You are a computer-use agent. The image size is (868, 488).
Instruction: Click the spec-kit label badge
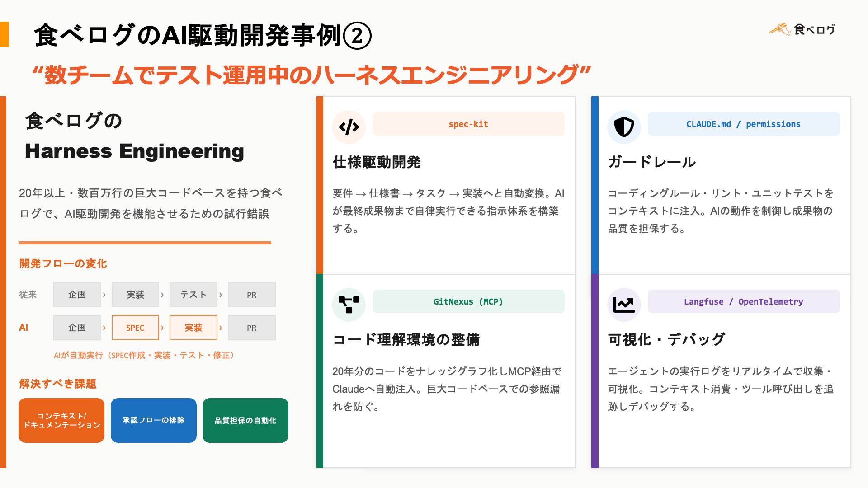pos(468,124)
